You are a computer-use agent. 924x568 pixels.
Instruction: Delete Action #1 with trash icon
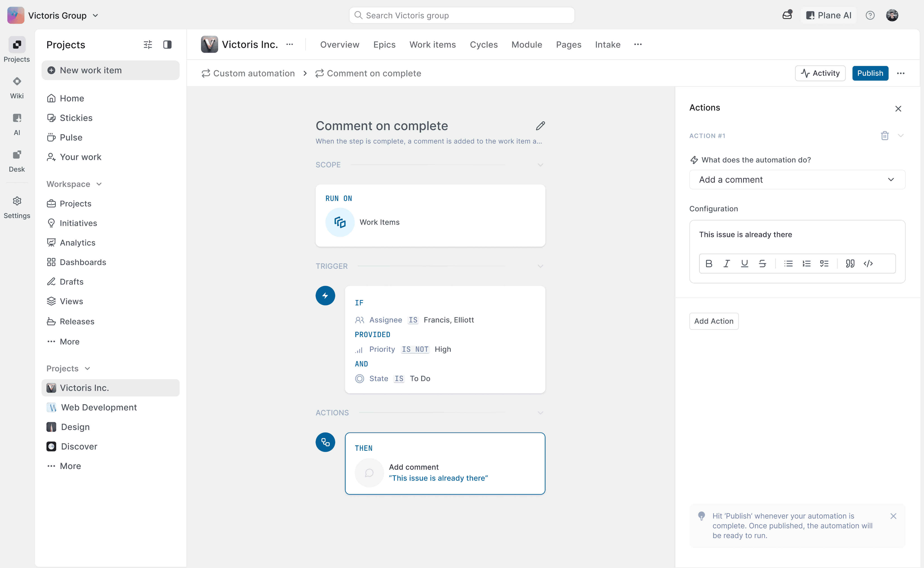click(x=885, y=136)
